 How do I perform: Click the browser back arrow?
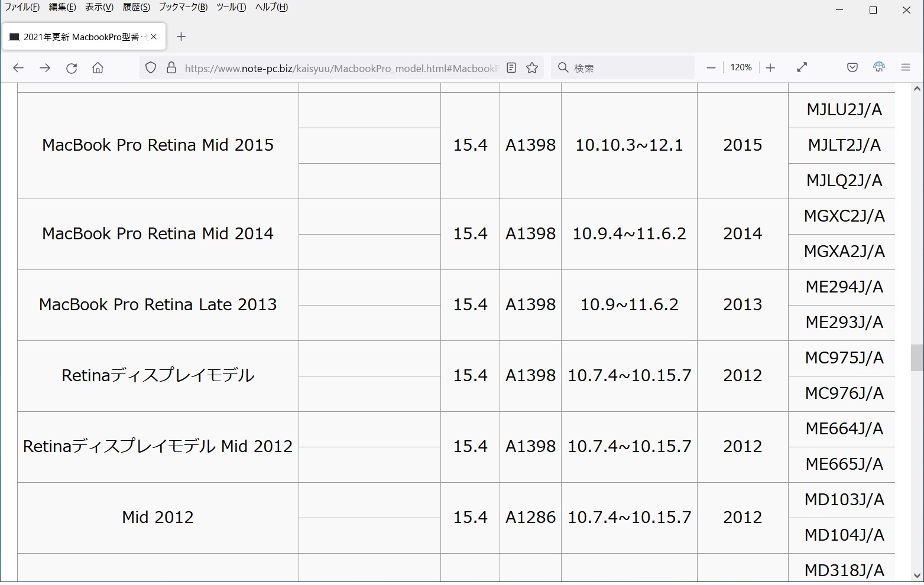pyautogui.click(x=18, y=68)
